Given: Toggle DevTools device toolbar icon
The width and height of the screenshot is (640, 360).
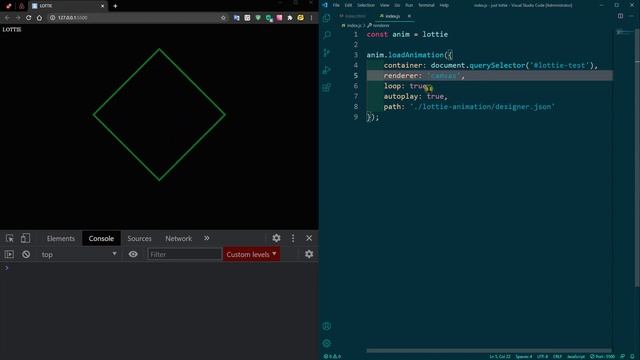Looking at the screenshot, I should click(25, 238).
